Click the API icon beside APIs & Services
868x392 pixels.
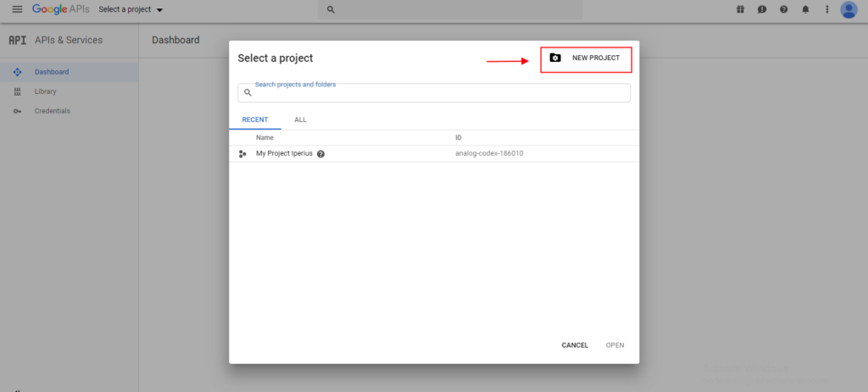17,41
